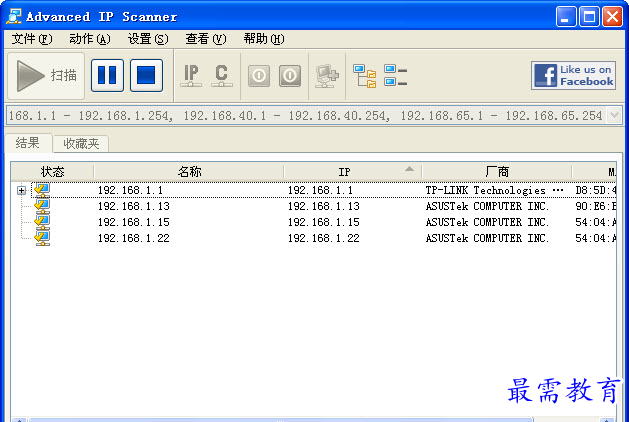Click ASUSTek cell in 192.168.1.13 row
The image size is (629, 422).
click(x=487, y=206)
